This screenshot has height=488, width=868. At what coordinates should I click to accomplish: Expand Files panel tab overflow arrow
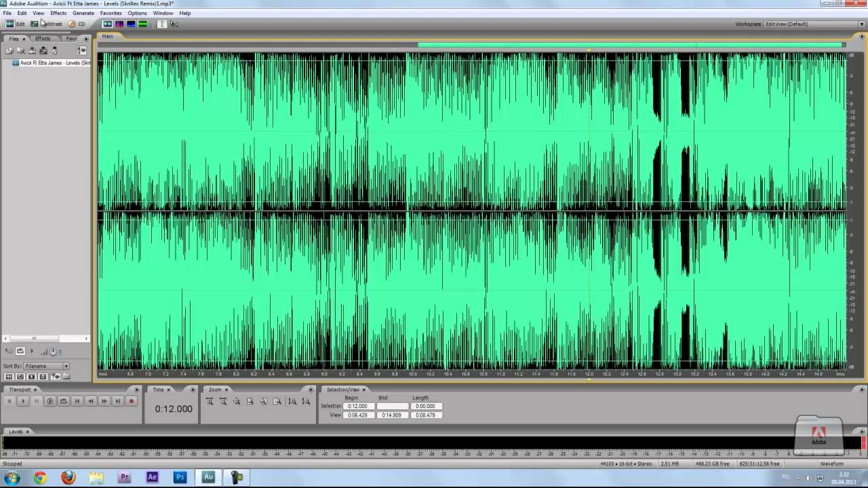[x=86, y=39]
